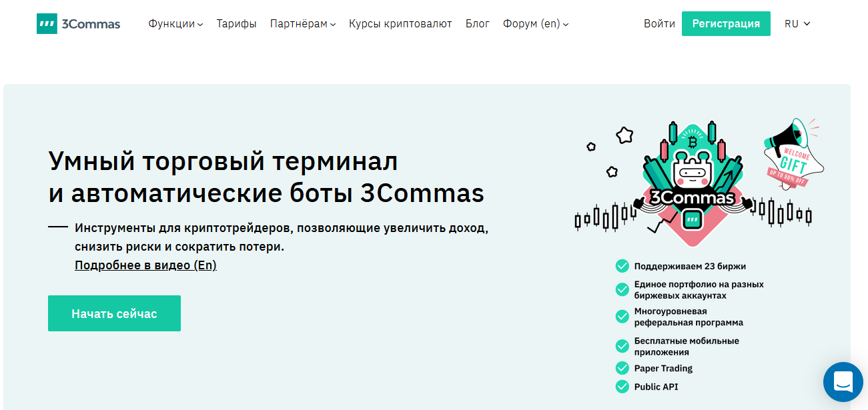Open the Блог page

tap(477, 24)
